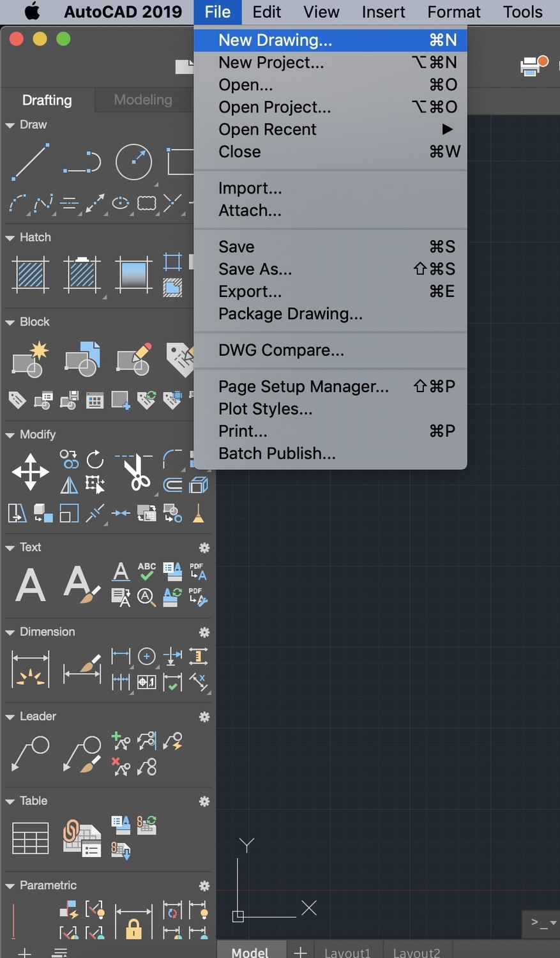Image resolution: width=560 pixels, height=958 pixels.
Task: Open Dimension panel gear settings
Action: [204, 632]
